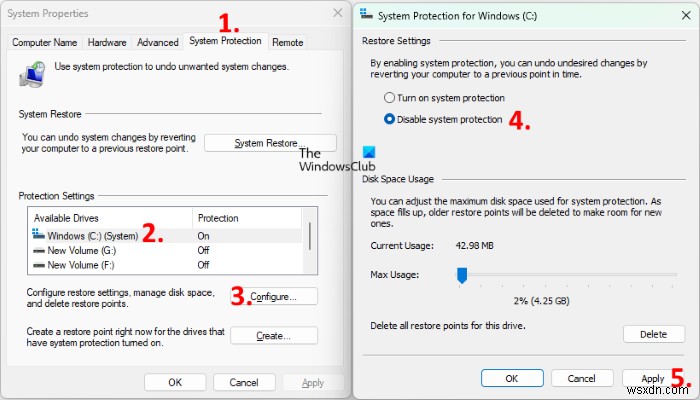Screen dimensions: 700x400
Task: Go to the Advanced tab
Action: (x=157, y=42)
